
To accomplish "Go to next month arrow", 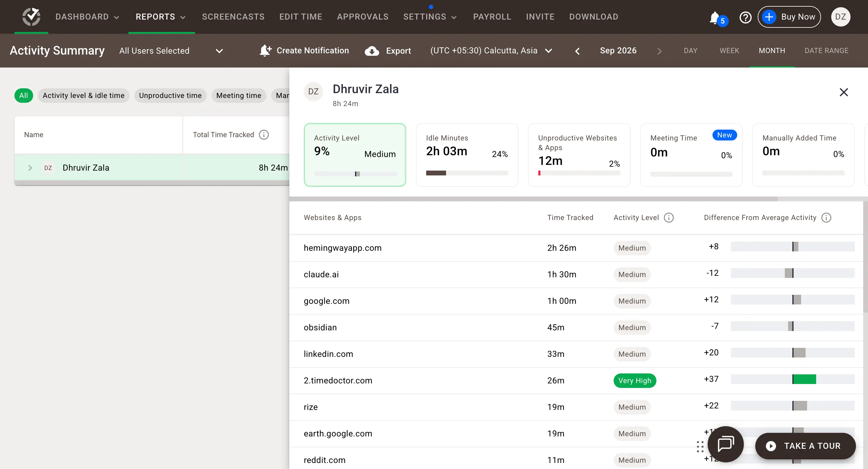I will tap(659, 51).
